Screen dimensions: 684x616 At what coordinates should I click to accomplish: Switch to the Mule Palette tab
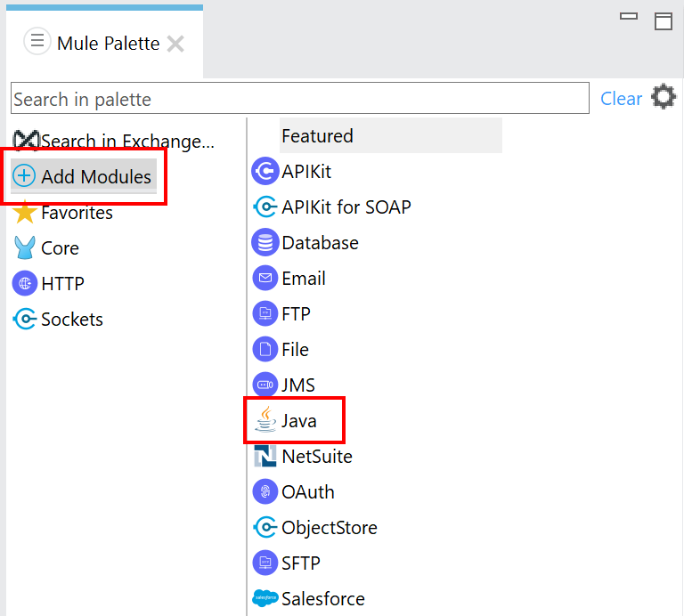108,43
